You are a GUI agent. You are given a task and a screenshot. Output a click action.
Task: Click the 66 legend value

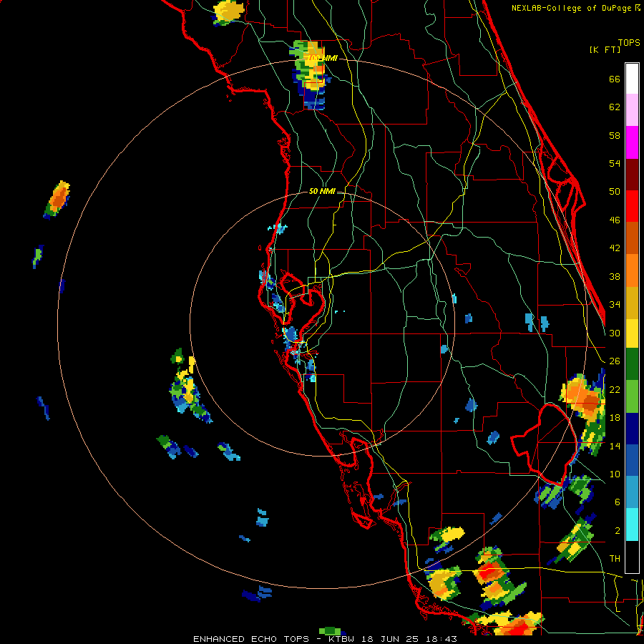click(x=615, y=79)
